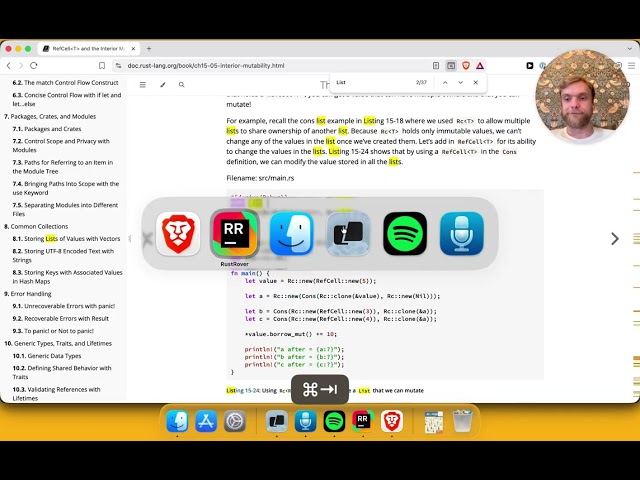Select the RefCell<T> browser tab
Screen dimensions: 640x480
point(89,48)
